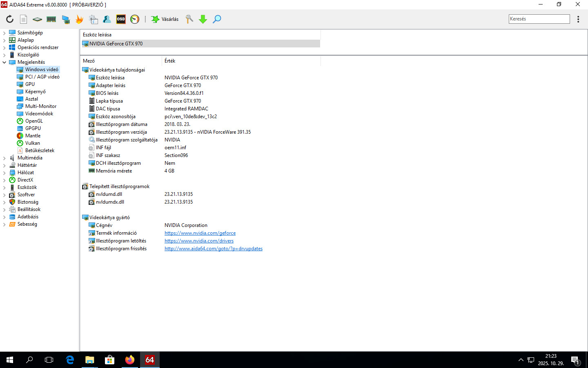
Task: Click the keys license toolbar icon
Action: pyautogui.click(x=189, y=19)
